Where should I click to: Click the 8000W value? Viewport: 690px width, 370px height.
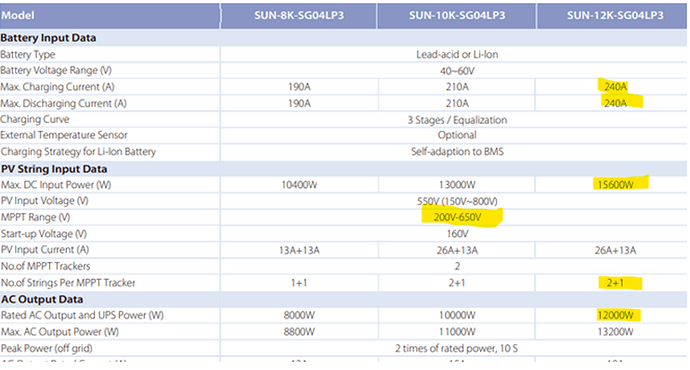pos(299,315)
